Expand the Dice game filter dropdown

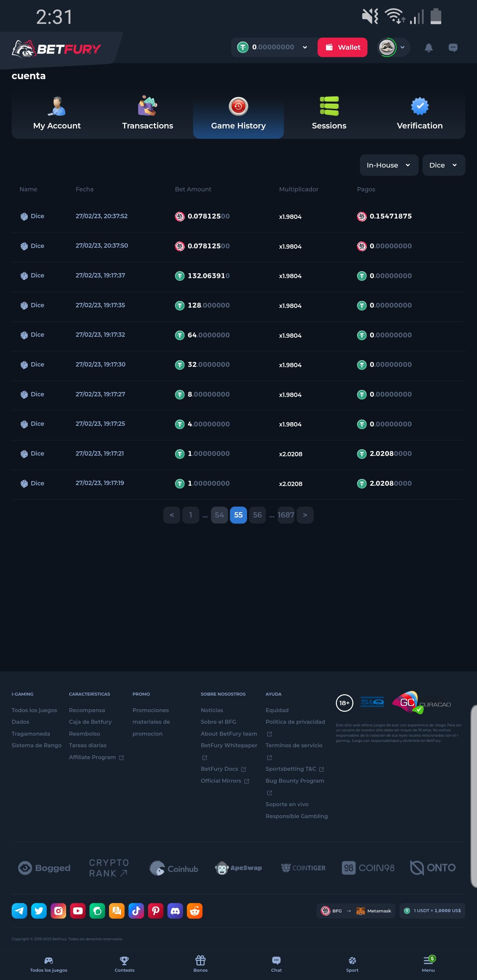(443, 165)
